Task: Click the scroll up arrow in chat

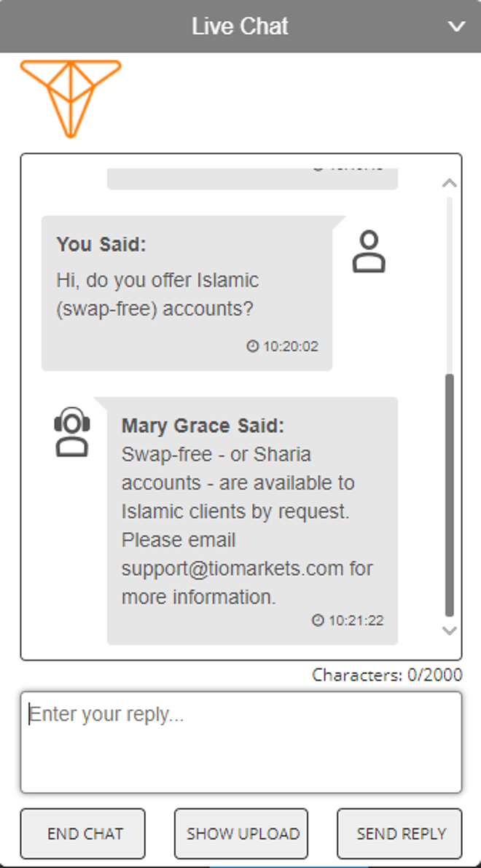Action: 450,183
